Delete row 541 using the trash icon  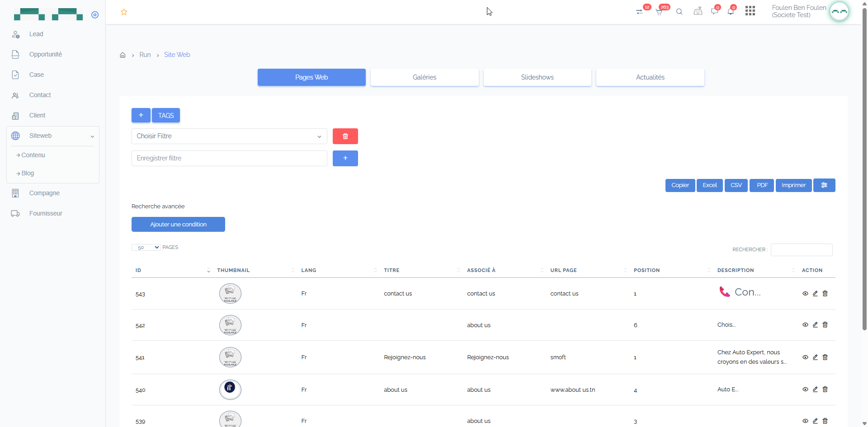coord(825,357)
